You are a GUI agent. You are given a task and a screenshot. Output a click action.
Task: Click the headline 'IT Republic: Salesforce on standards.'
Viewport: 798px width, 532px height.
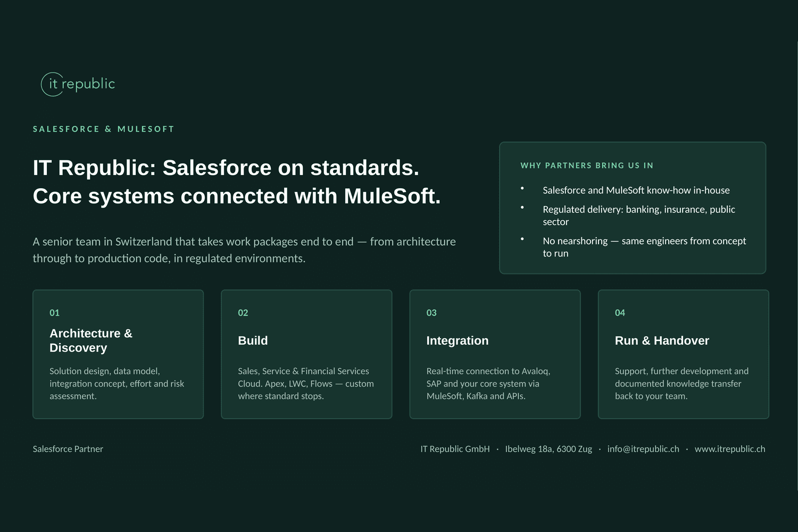(226, 168)
